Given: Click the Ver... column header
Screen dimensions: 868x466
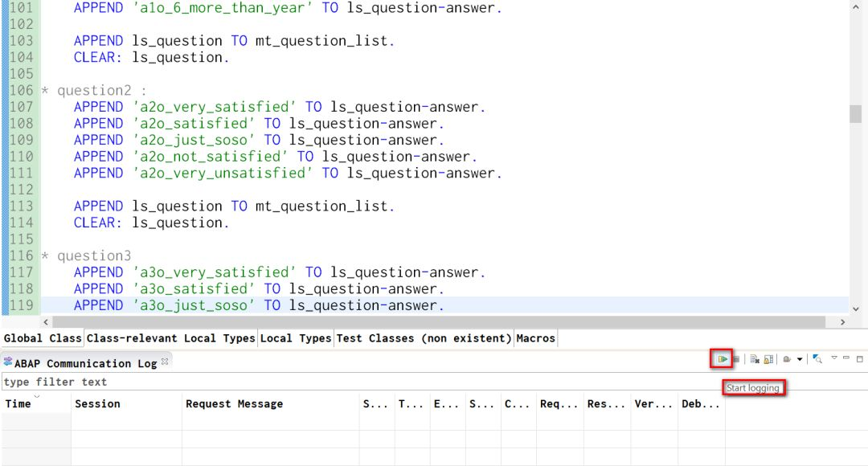Looking at the screenshot, I should point(653,403).
